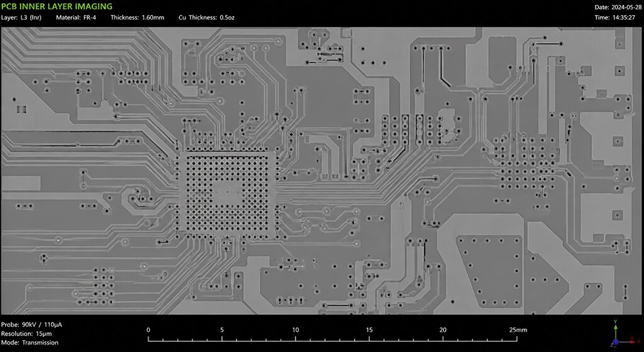Select the 'Probe: 90kV / 110µA' setting

pos(31,324)
